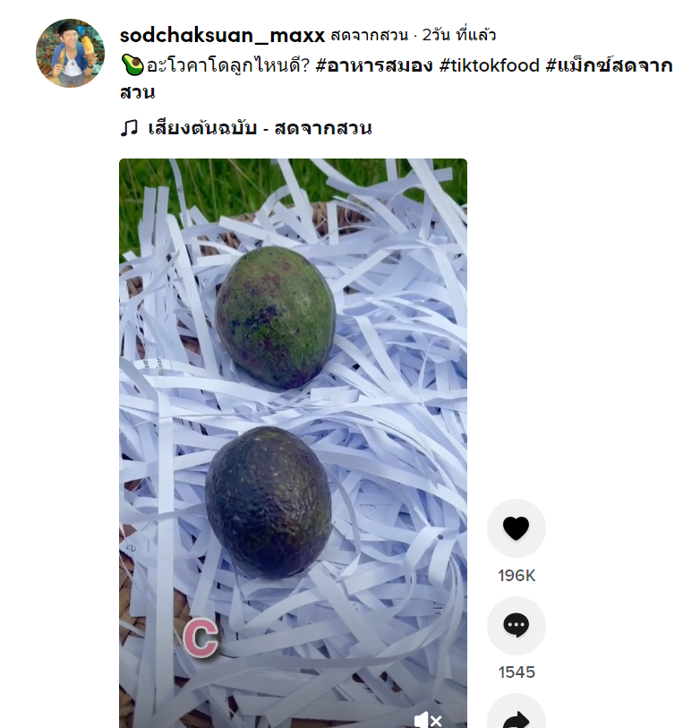Click the green avocado in the video
Image resolution: width=700 pixels, height=728 pixels.
click(x=276, y=317)
